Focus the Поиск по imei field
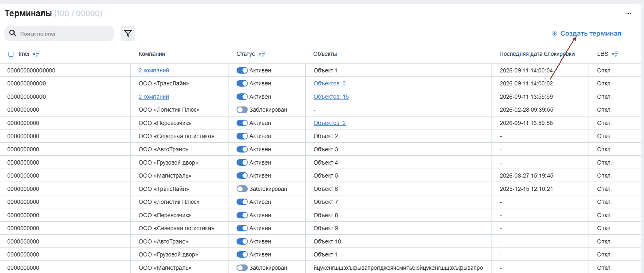 59,33
